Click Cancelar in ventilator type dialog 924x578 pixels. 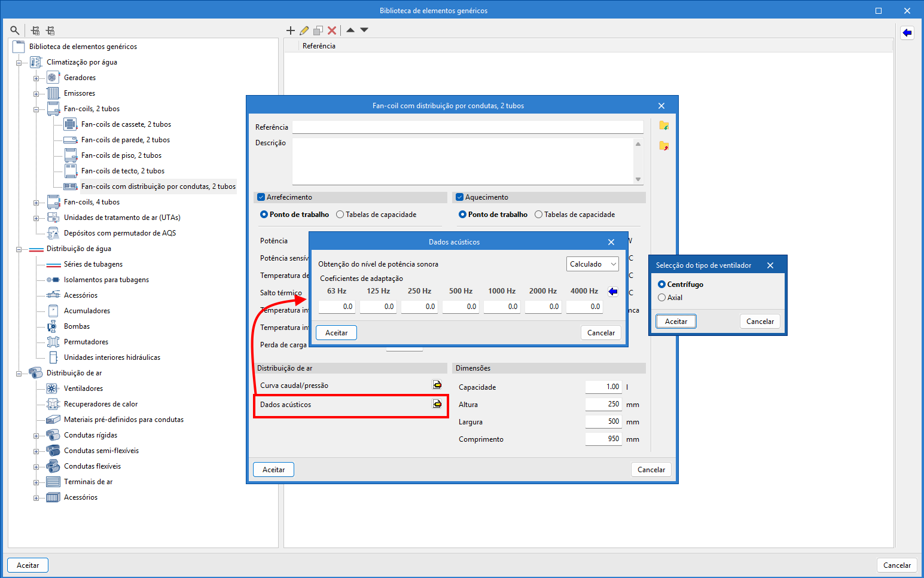pos(760,322)
